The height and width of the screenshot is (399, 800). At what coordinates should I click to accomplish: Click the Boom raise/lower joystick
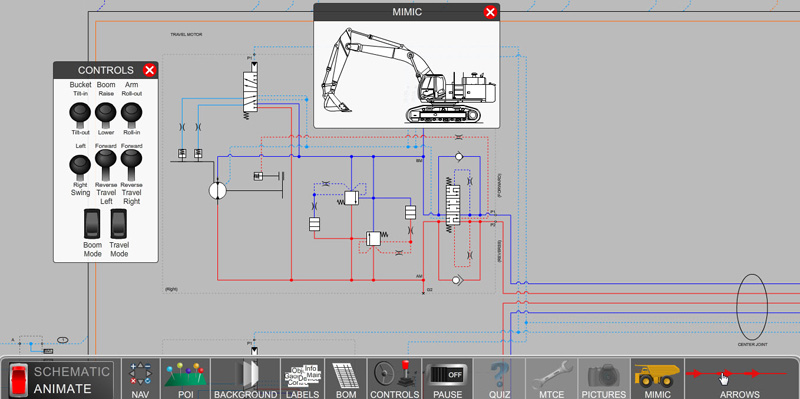click(106, 115)
